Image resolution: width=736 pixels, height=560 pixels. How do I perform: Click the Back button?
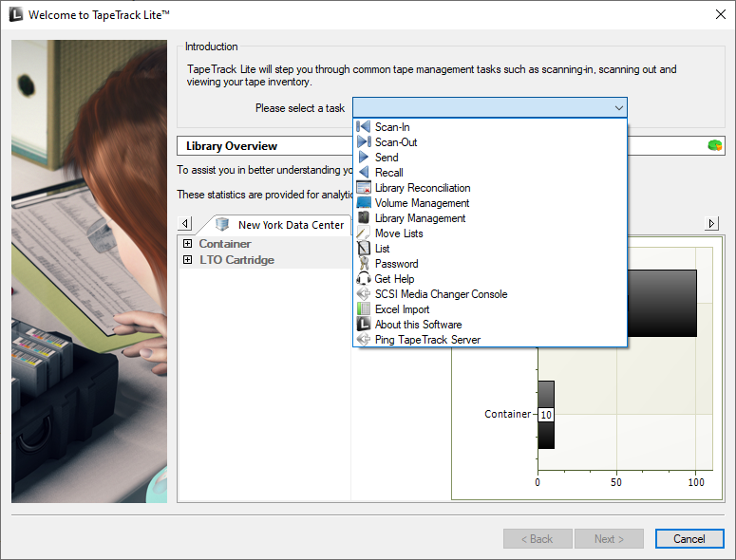coord(538,539)
